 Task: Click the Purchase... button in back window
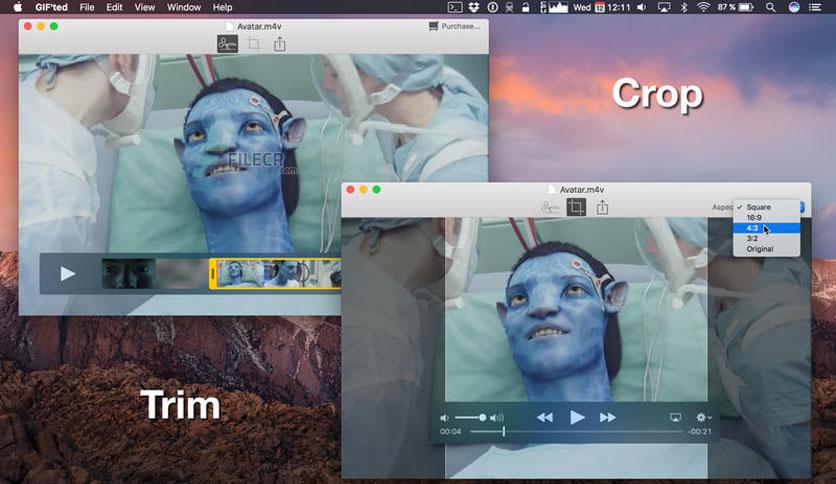coord(454,26)
